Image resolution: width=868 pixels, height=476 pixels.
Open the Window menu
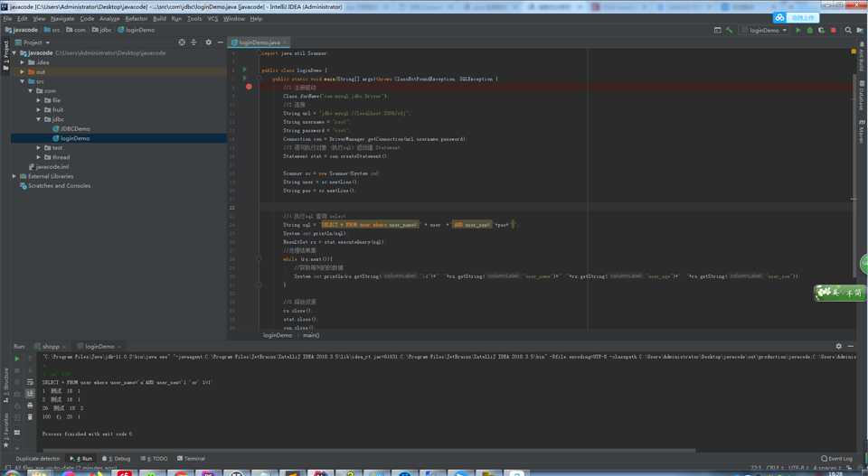(234, 19)
